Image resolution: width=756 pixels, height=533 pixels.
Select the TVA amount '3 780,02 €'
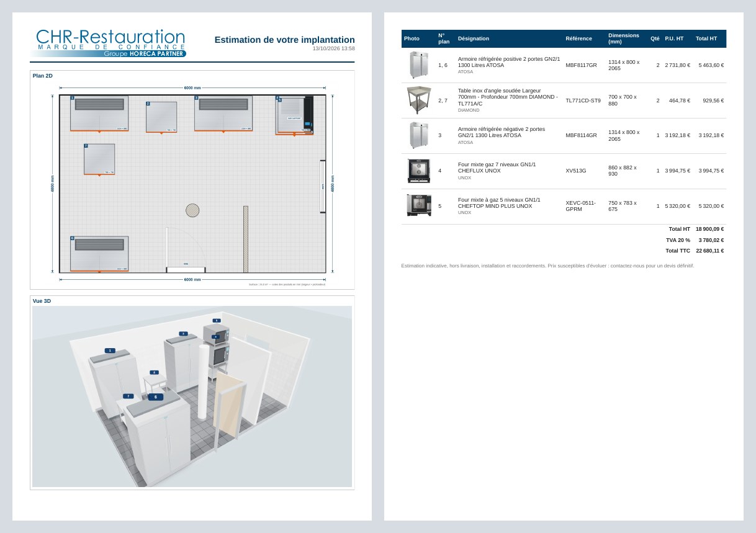(711, 240)
